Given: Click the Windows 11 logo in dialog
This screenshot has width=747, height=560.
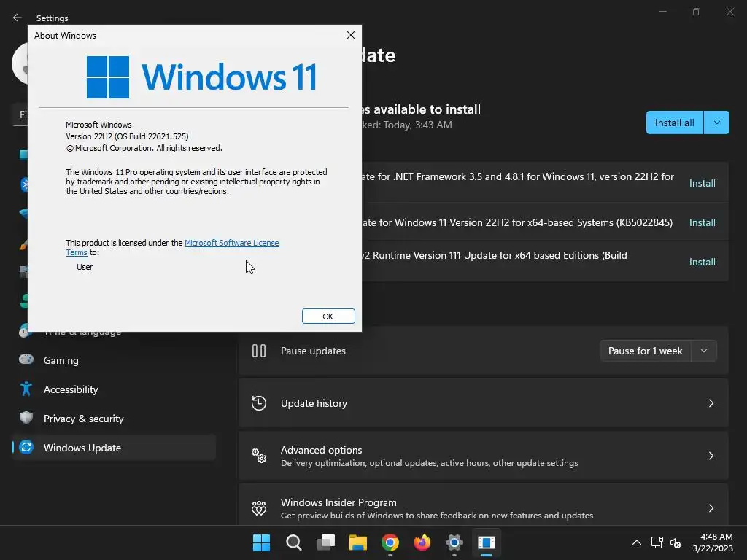Looking at the screenshot, I should 202,77.
